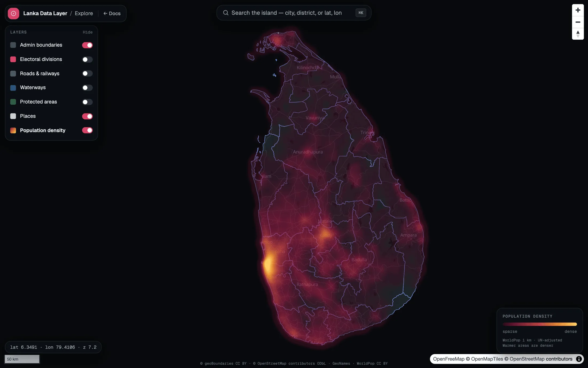Disable the Admin boundaries layer toggle

(87, 45)
